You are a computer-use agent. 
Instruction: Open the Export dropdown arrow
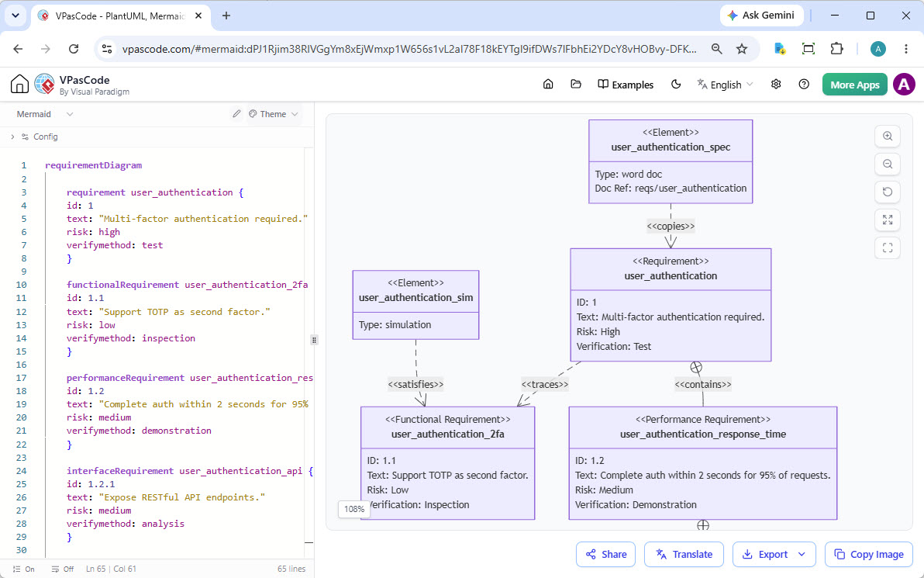click(x=802, y=554)
